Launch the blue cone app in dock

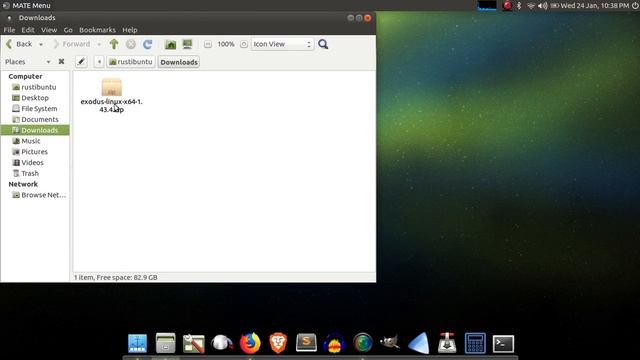coord(419,343)
